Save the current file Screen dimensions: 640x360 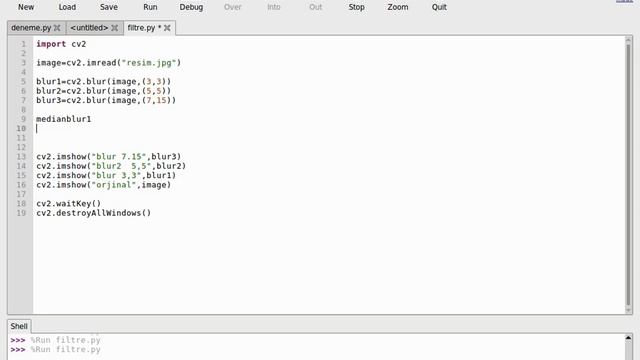(109, 7)
